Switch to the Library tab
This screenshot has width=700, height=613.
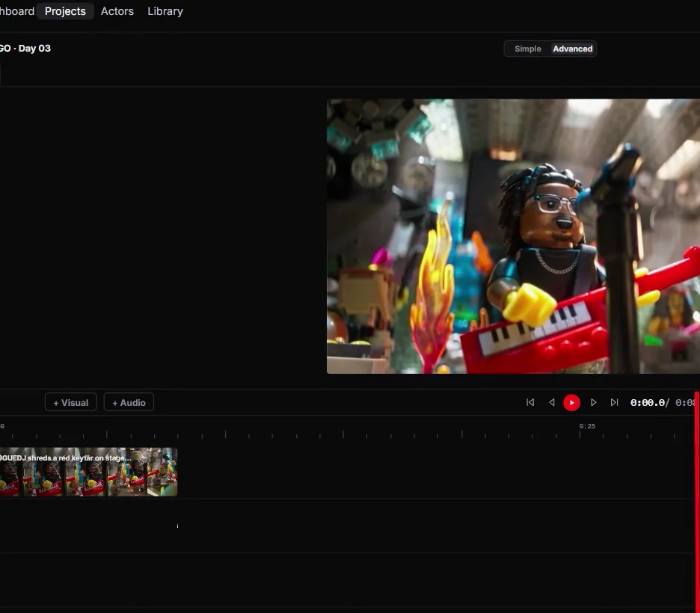[x=165, y=11]
